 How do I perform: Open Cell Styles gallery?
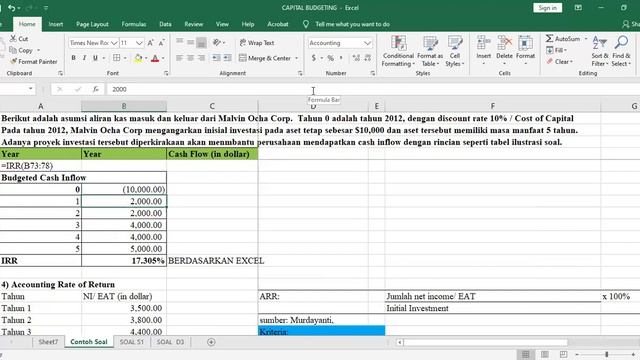(455, 51)
